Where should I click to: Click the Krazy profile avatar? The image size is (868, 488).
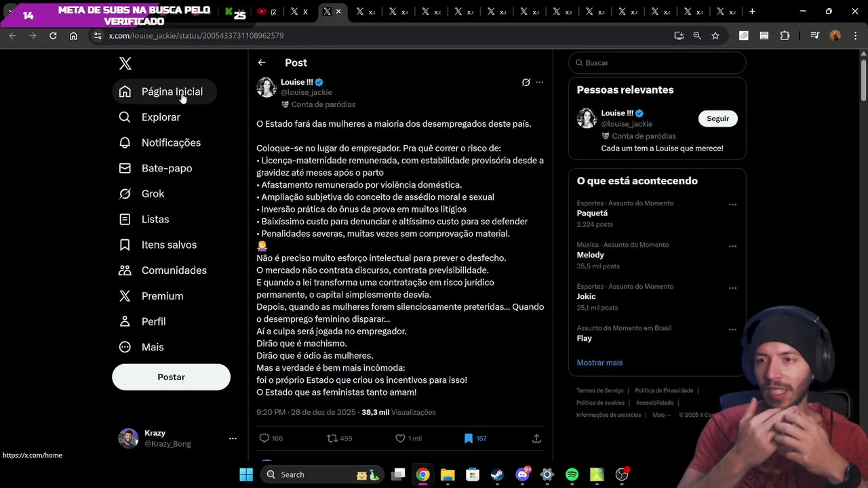(x=128, y=439)
